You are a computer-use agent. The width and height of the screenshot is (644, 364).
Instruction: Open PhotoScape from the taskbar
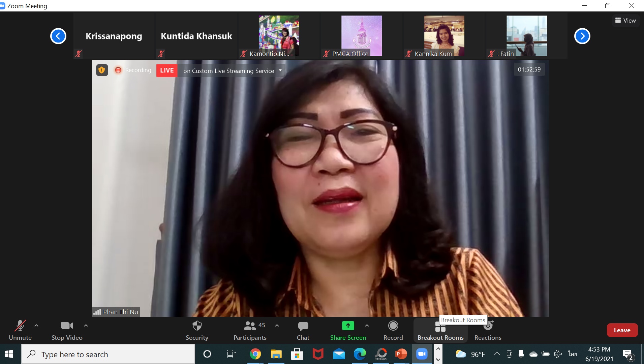[381, 354]
